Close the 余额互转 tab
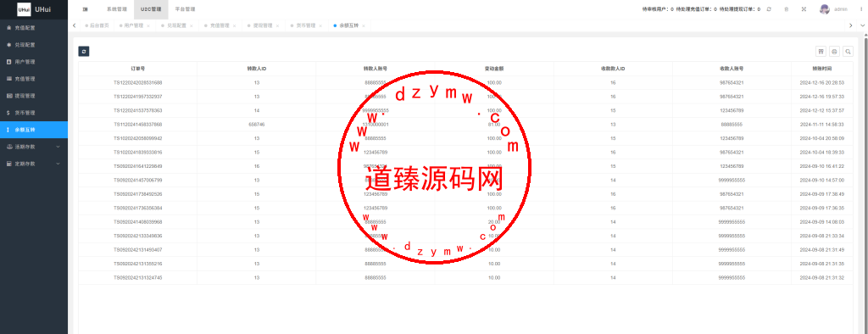Image resolution: width=868 pixels, height=334 pixels. pos(363,26)
